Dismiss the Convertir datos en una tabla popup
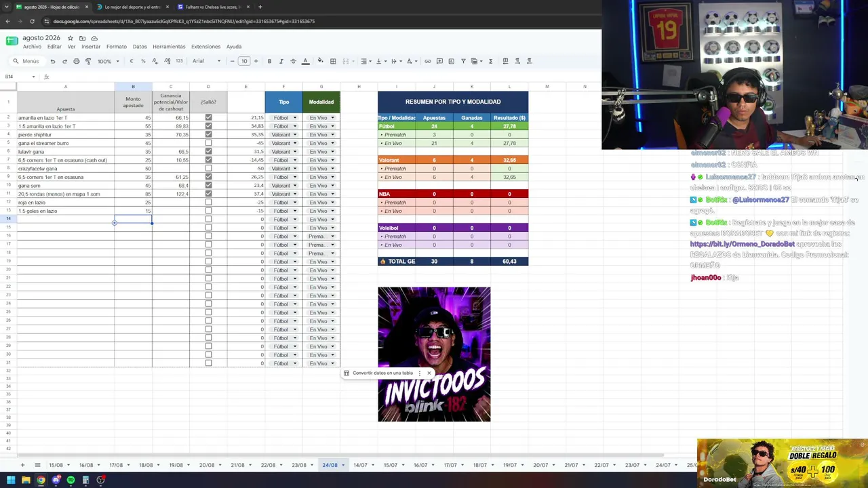The height and width of the screenshot is (488, 868). (x=429, y=373)
